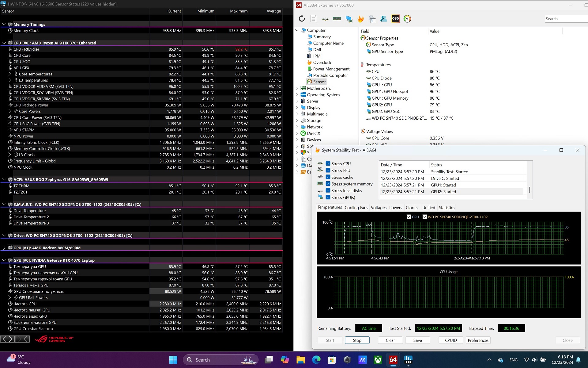
Task: Toggle the Stress local disks checkbox
Action: 328,190
